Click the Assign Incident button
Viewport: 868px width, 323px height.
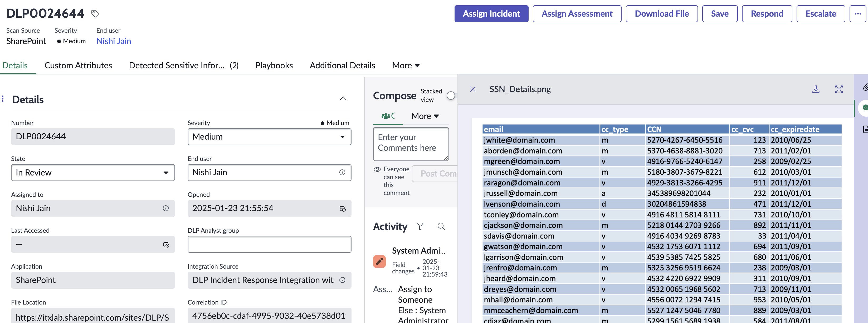point(491,14)
